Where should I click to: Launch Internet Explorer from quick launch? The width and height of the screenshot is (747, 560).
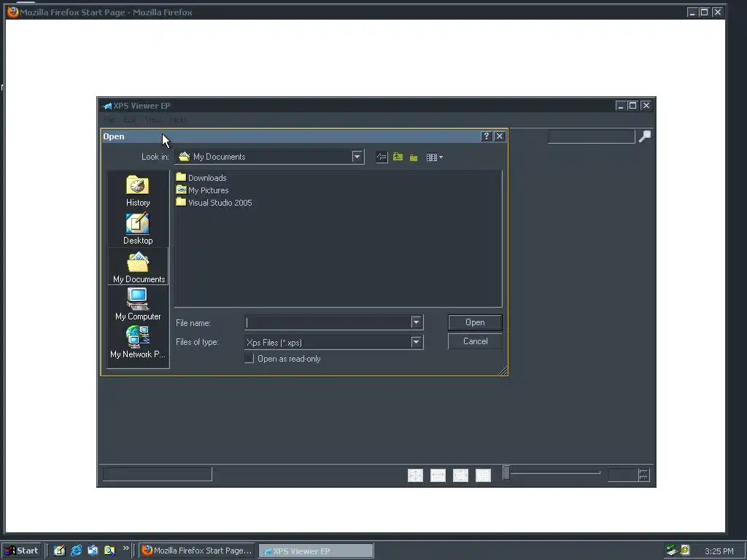coord(76,551)
